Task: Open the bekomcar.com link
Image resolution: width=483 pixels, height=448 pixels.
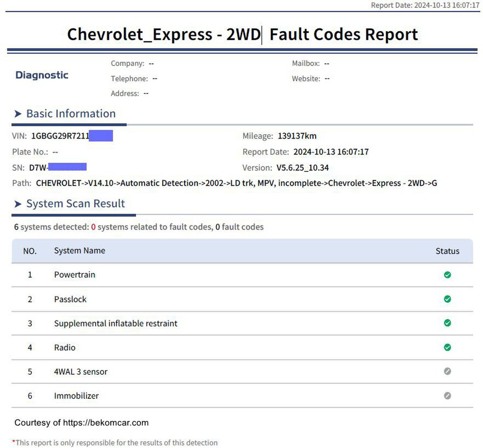Action: [x=106, y=423]
